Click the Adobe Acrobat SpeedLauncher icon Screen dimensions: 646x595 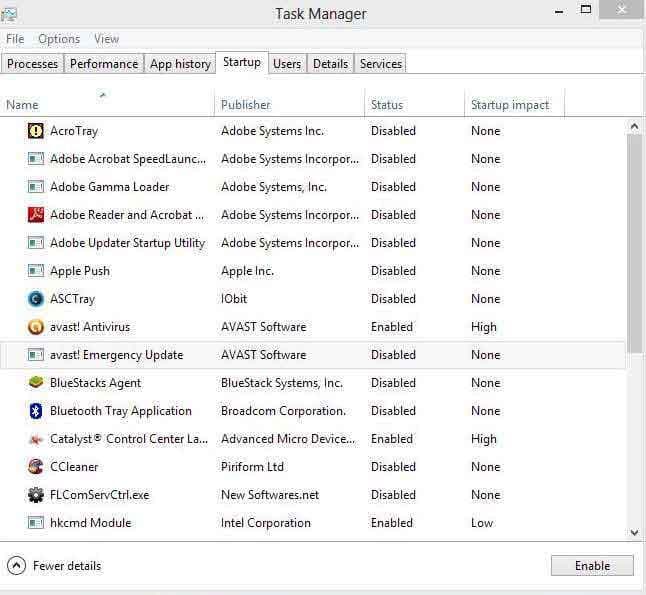click(x=36, y=159)
